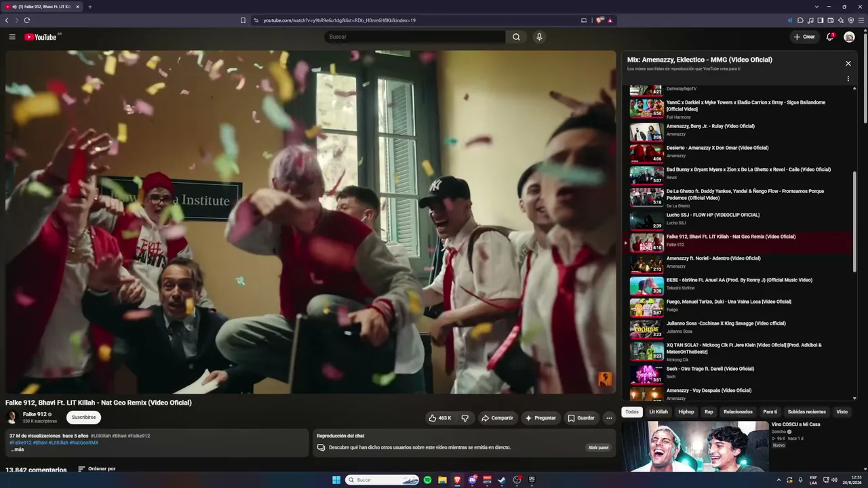Dislike the video with thumbs down
Viewport: 868px width, 488px height.
(x=465, y=418)
